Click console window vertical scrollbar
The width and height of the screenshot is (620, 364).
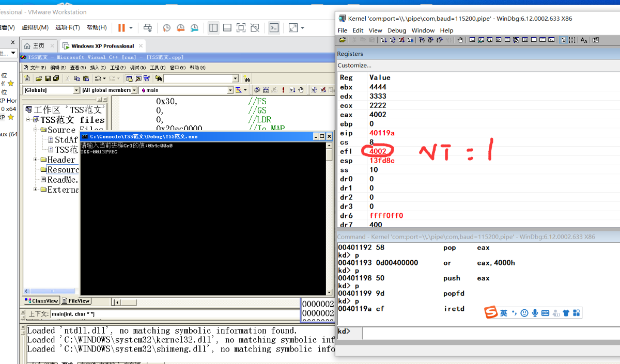click(x=329, y=219)
